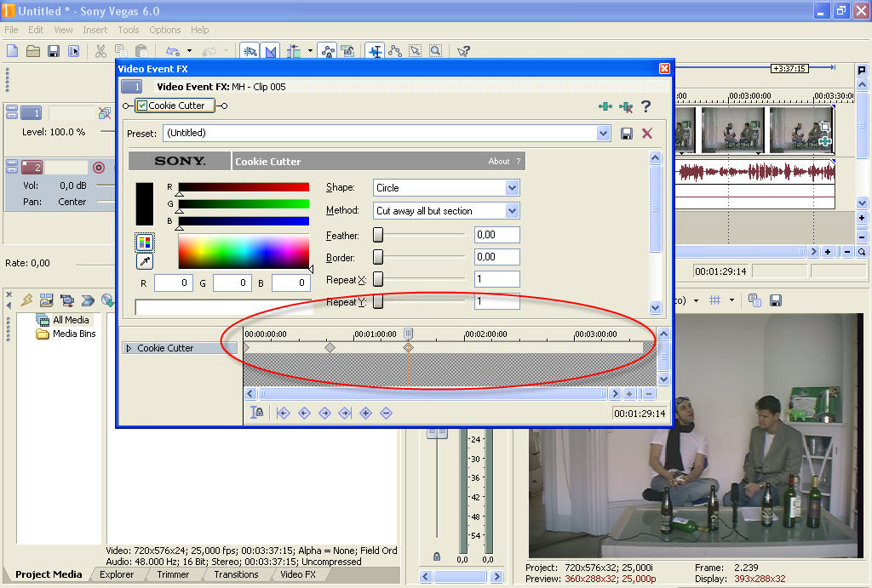Open the Options menu
The height and width of the screenshot is (588, 872).
pos(164,30)
